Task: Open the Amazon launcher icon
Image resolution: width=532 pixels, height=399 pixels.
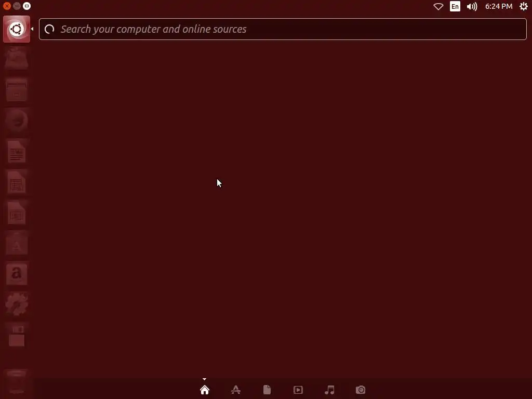Action: point(17,274)
